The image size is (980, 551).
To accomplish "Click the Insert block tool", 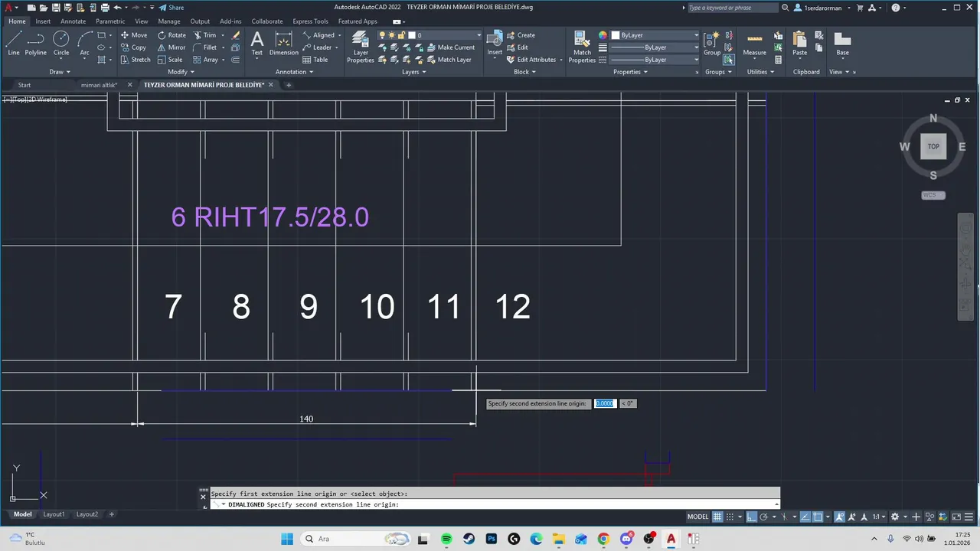I will coord(495,43).
